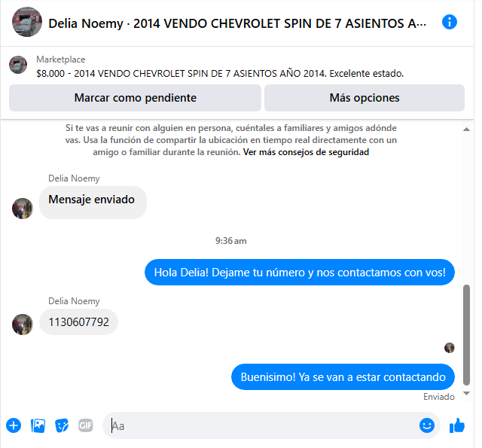This screenshot has height=448, width=482.
Task: Open Ver más consejos de seguridad link
Action: pos(306,152)
